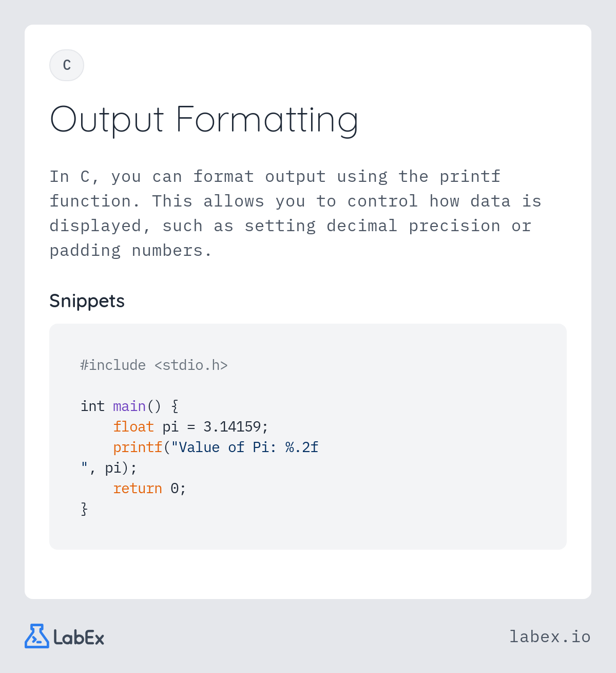The height and width of the screenshot is (673, 616).
Task: Click the ", pi);" continuation line
Action: point(109,468)
